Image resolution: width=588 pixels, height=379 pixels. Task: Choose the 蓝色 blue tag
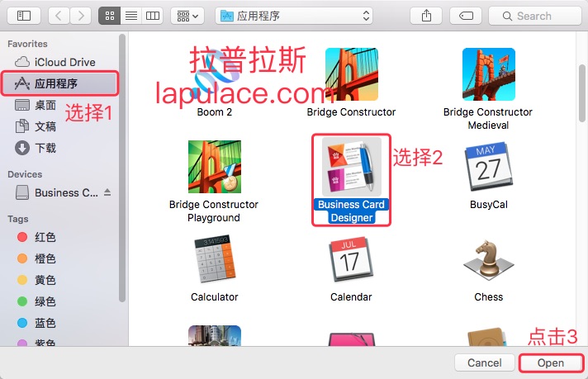36,323
